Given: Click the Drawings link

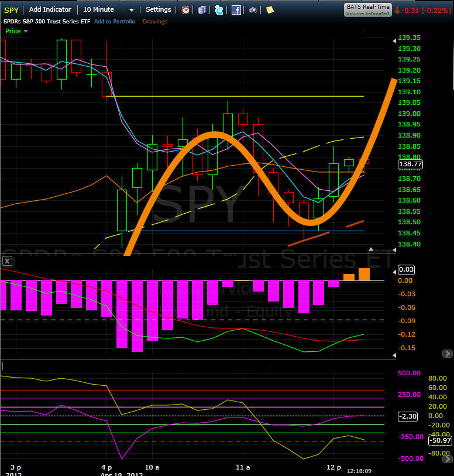Looking at the screenshot, I should (x=155, y=22).
